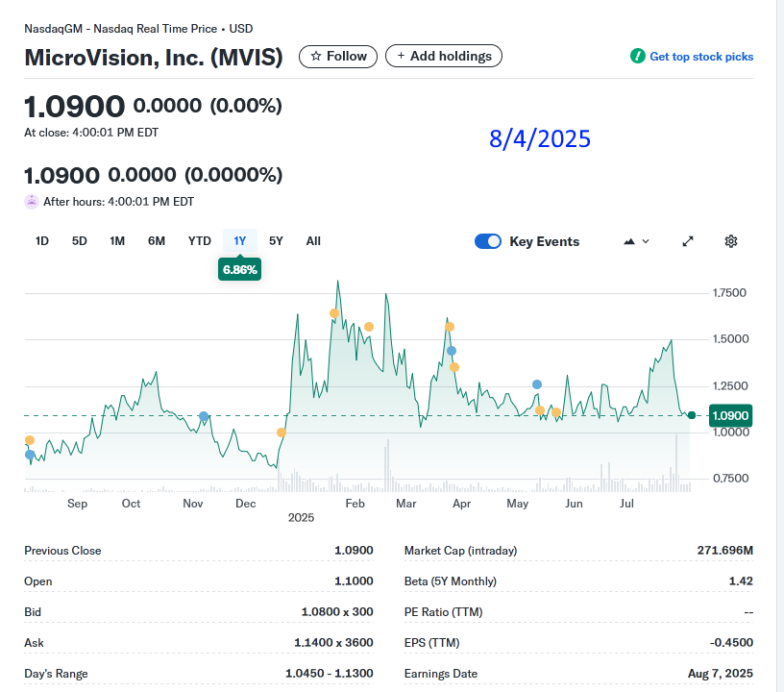Select the 1Y chart range

(240, 241)
